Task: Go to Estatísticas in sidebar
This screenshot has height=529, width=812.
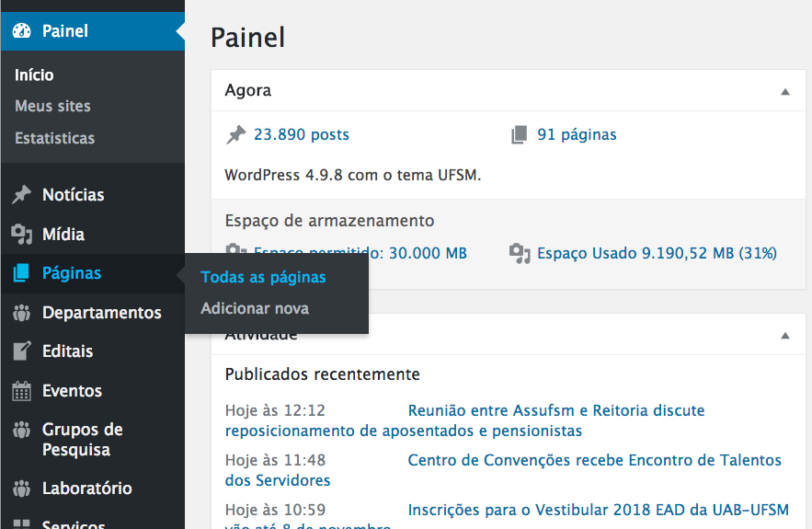Action: click(x=54, y=138)
